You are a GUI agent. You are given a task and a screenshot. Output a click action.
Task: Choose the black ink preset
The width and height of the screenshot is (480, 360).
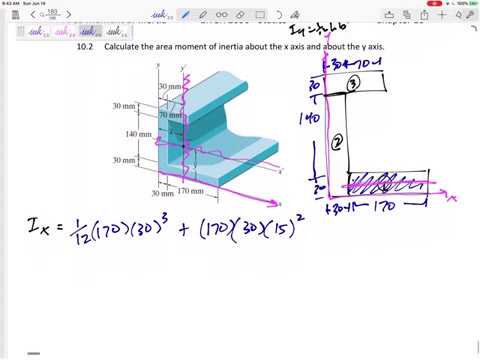tap(117, 32)
